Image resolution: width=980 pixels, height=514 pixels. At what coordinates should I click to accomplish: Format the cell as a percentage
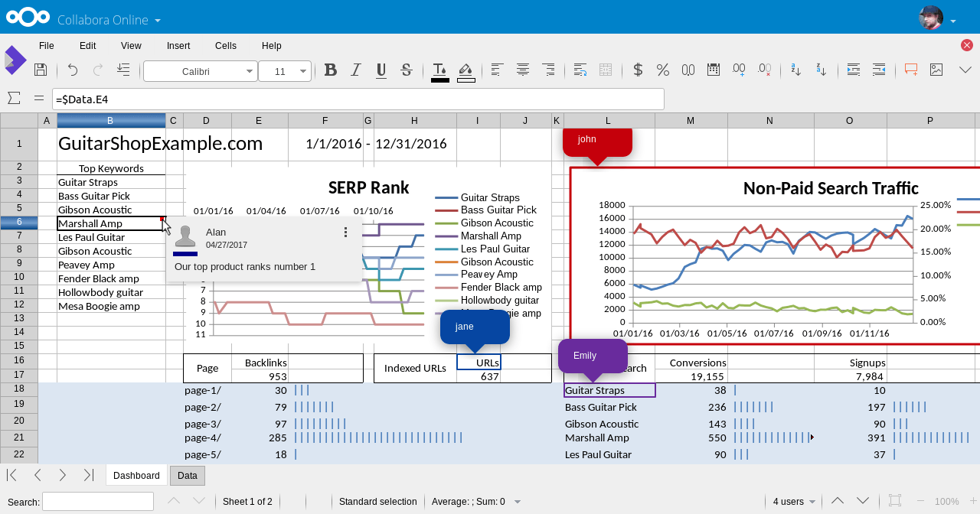[x=662, y=70]
